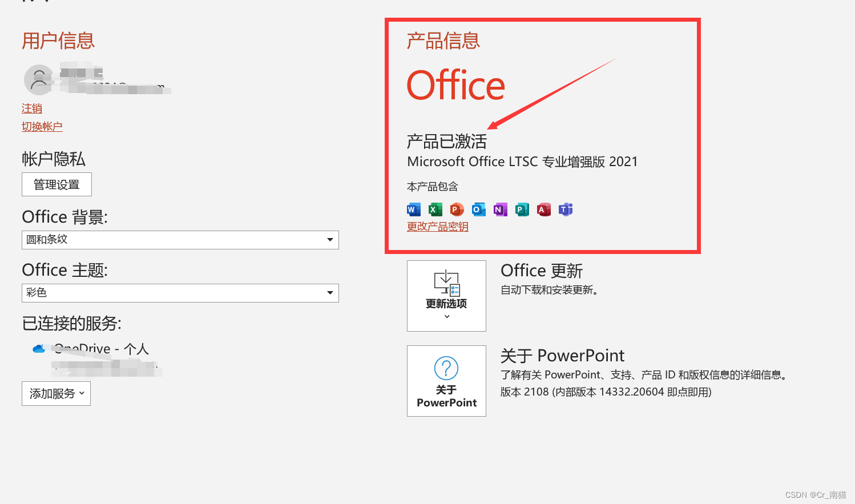
Task: Click the Access app icon
Action: 544,209
